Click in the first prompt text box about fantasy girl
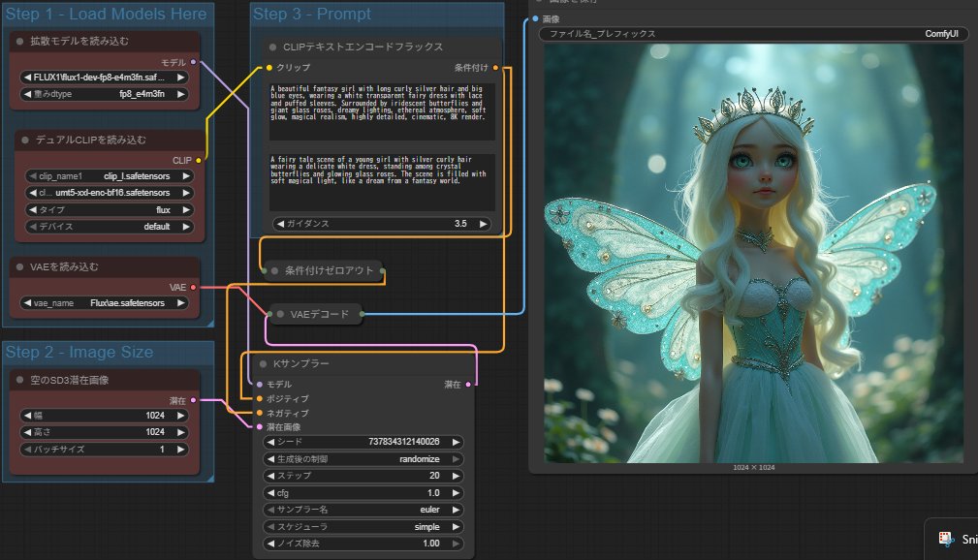 382,111
